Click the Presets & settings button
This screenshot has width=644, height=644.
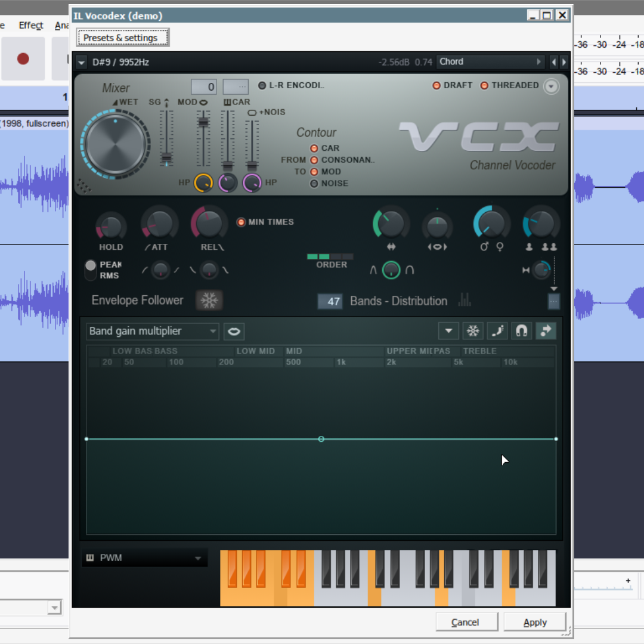click(122, 38)
